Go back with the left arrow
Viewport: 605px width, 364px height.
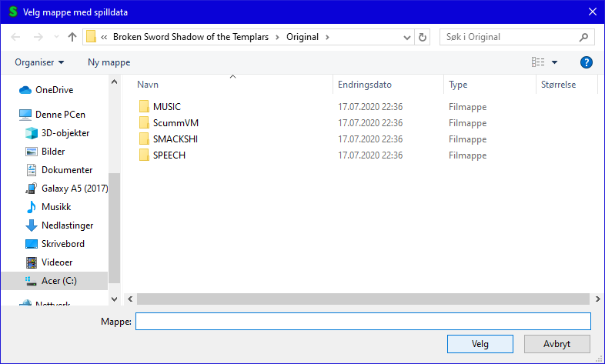coord(15,37)
